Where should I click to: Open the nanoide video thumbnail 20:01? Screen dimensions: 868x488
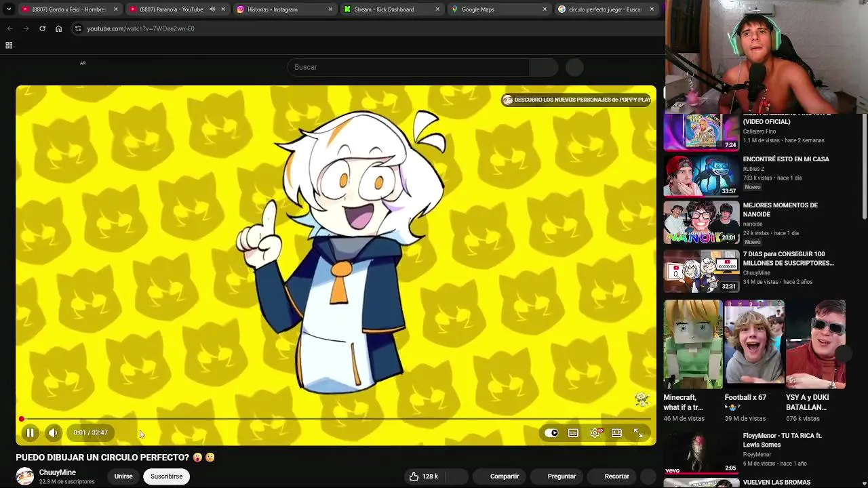tap(701, 222)
